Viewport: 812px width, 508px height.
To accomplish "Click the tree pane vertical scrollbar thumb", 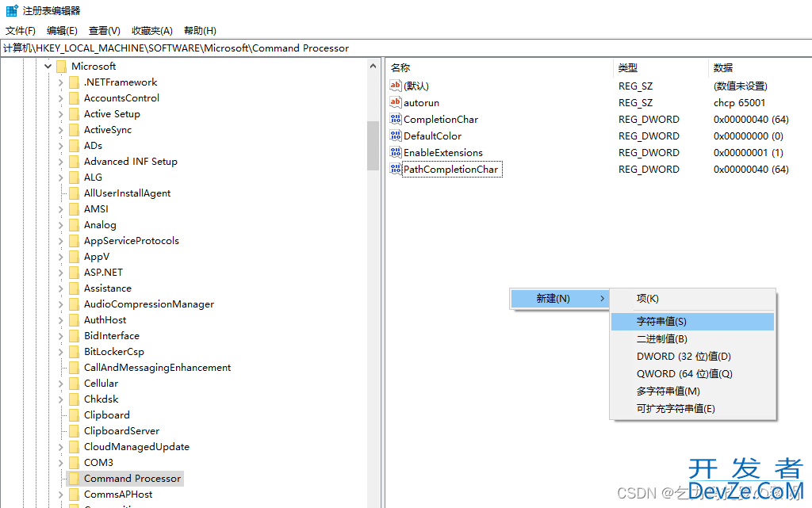I will (373, 146).
